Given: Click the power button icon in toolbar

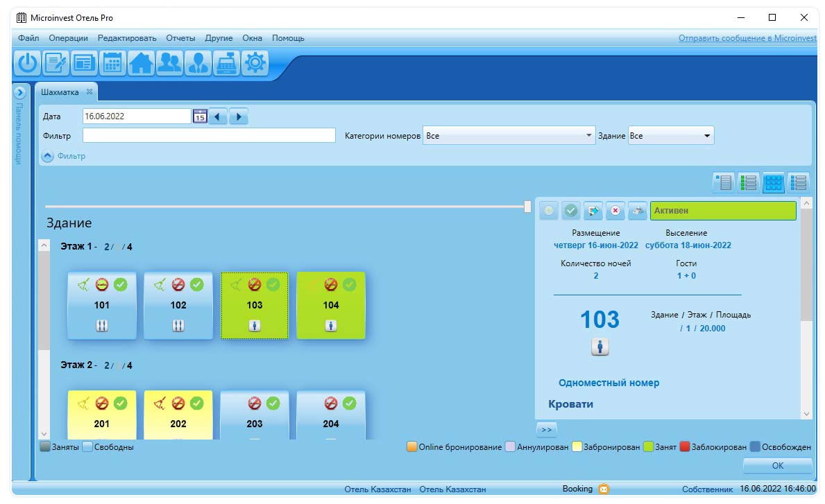Looking at the screenshot, I should pyautogui.click(x=27, y=63).
